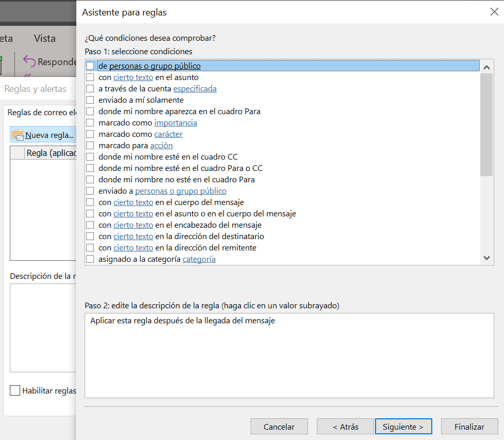This screenshot has height=440, width=504.
Task: Click the Responder arrow icon in Outlook ribbon
Action: coord(29,61)
